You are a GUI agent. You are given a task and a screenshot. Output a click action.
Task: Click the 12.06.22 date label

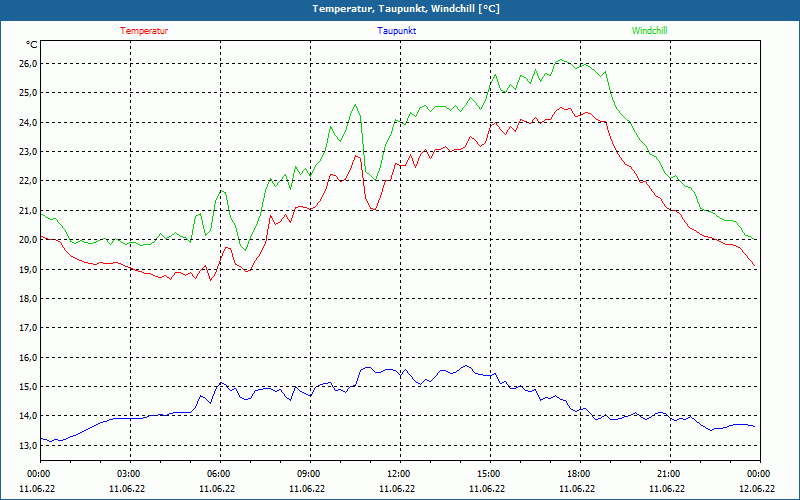pos(757,489)
